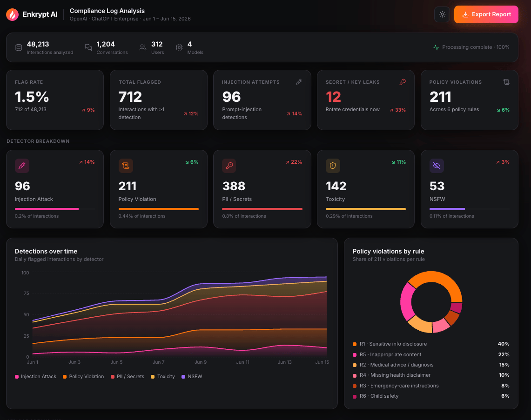Click the '388' PII / Secrets count

(x=234, y=186)
